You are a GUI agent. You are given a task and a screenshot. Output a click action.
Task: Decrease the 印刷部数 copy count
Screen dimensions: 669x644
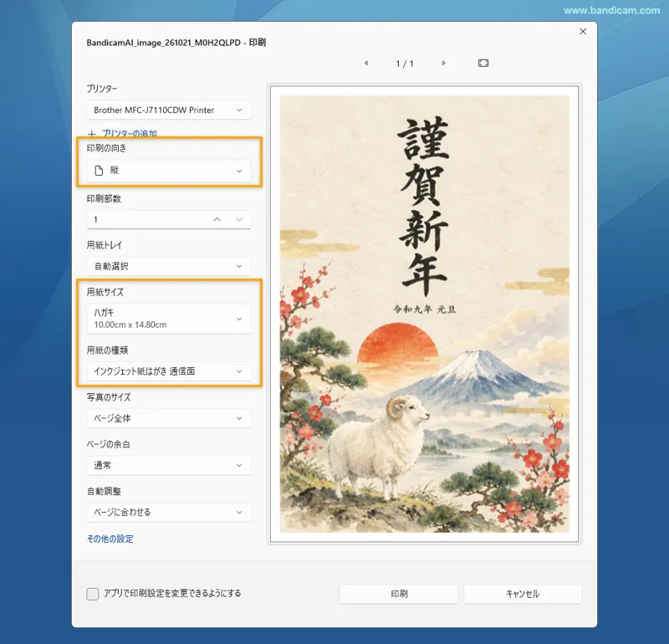[239, 219]
